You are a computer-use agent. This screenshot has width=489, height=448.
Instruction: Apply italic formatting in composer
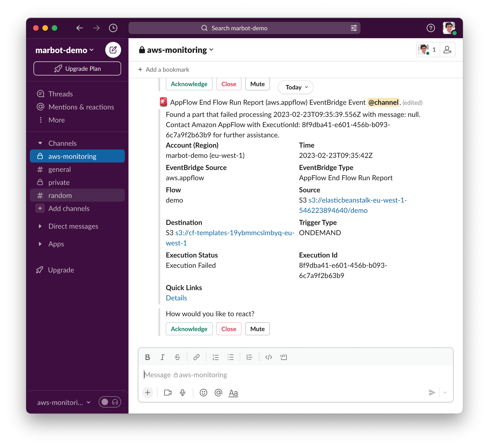pyautogui.click(x=162, y=357)
